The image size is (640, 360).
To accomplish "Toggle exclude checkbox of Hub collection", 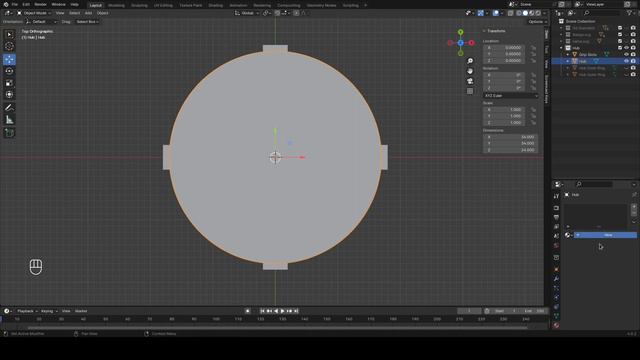I will click(620, 48).
